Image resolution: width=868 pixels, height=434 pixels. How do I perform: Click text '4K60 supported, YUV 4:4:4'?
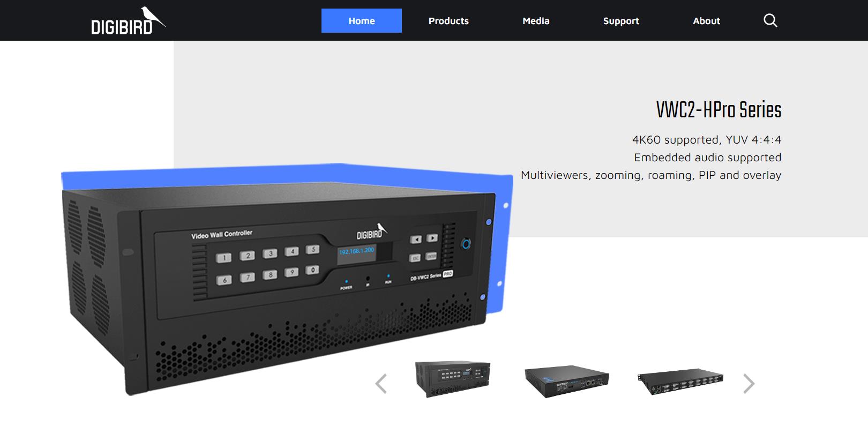[x=707, y=140]
